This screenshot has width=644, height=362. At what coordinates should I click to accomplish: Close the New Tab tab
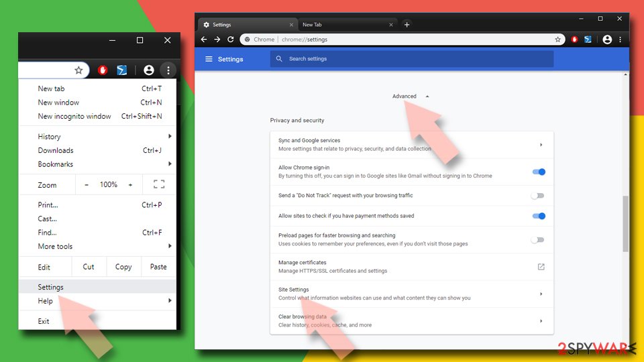[391, 25]
